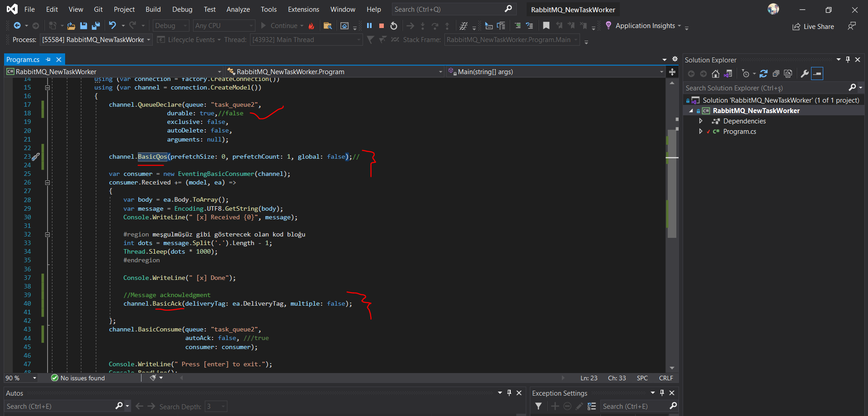Open the Extensions menu
This screenshot has width=868, height=416.
click(x=303, y=9)
